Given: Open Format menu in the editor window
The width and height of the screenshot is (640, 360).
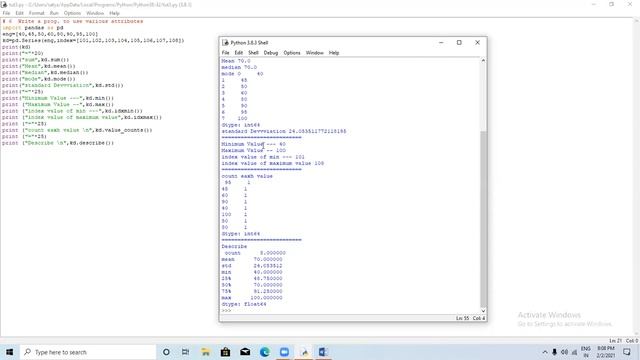Looking at the screenshot, I should click(36, 13).
